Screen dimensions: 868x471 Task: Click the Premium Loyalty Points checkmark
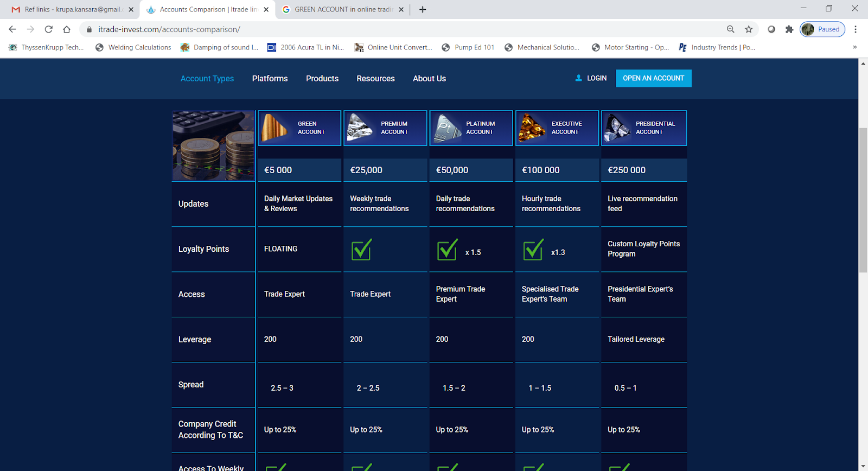click(x=362, y=249)
